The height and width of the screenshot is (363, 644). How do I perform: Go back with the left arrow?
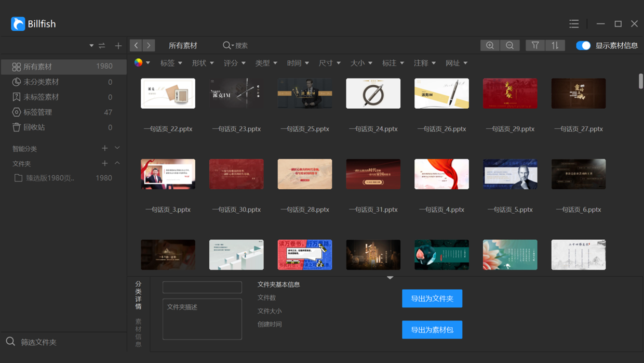click(x=136, y=45)
